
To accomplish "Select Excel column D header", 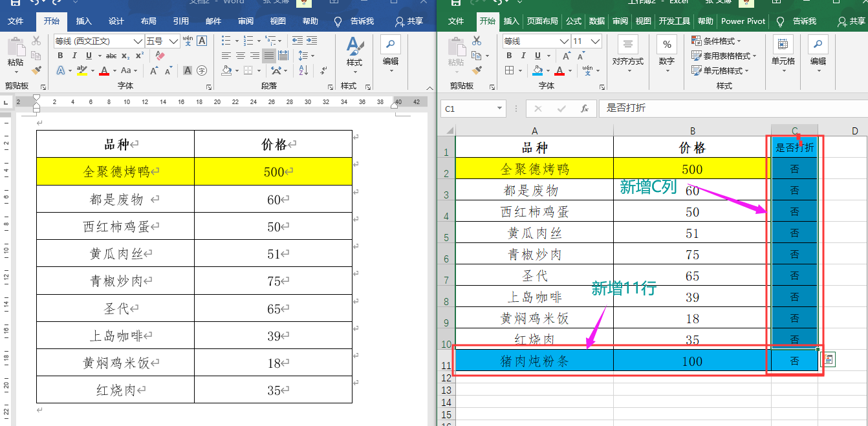I will (854, 131).
